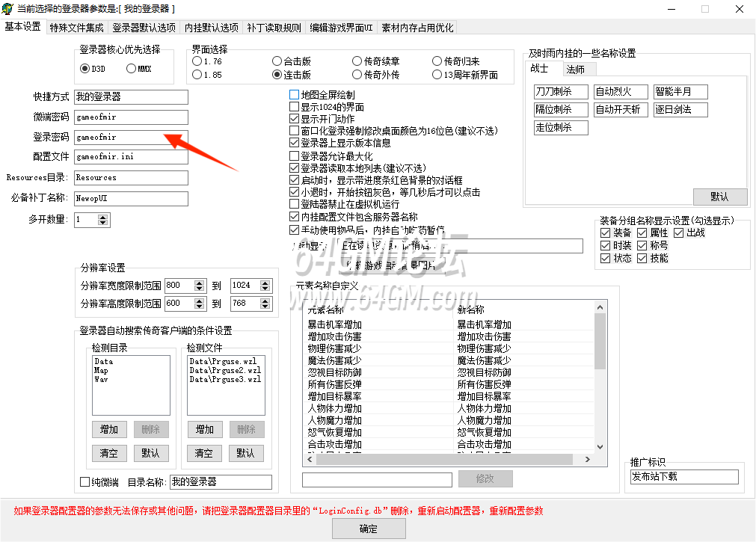Click 默认 button in 及时雨内挂 panel
Screen dimensions: 756x542
(x=720, y=197)
